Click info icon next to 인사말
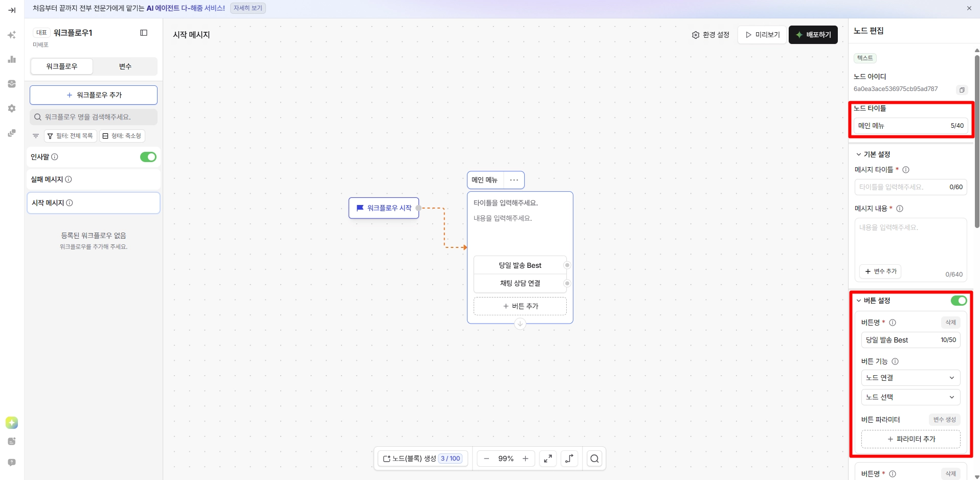This screenshot has height=480, width=980. tap(55, 157)
